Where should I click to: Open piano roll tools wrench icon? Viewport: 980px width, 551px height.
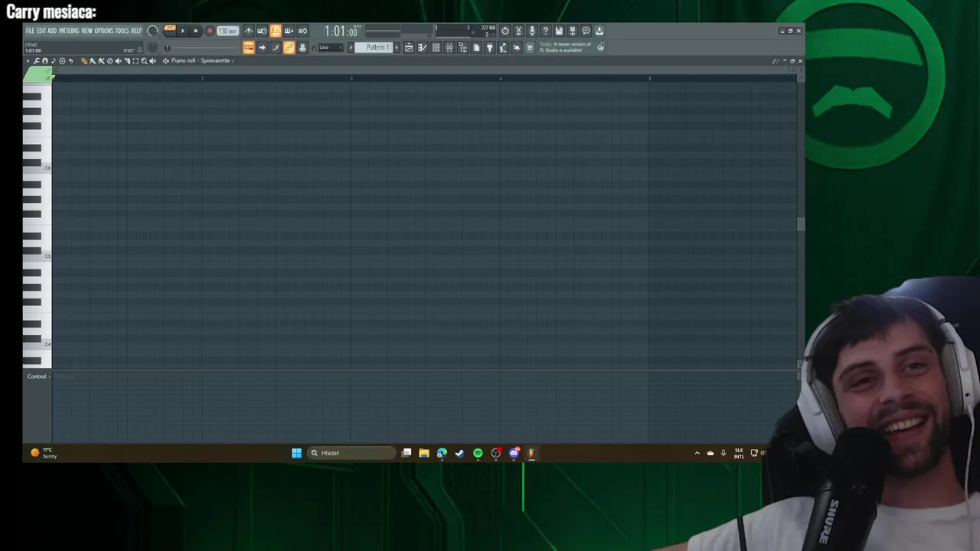[x=36, y=60]
